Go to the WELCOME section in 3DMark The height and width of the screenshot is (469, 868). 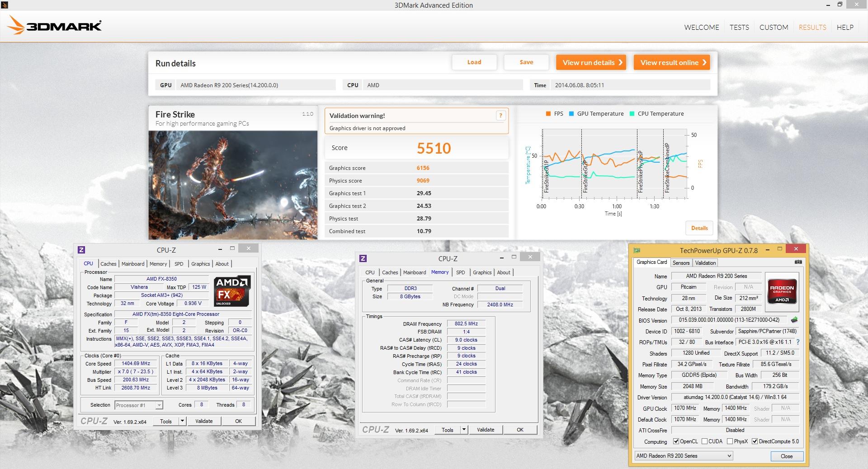coord(702,28)
